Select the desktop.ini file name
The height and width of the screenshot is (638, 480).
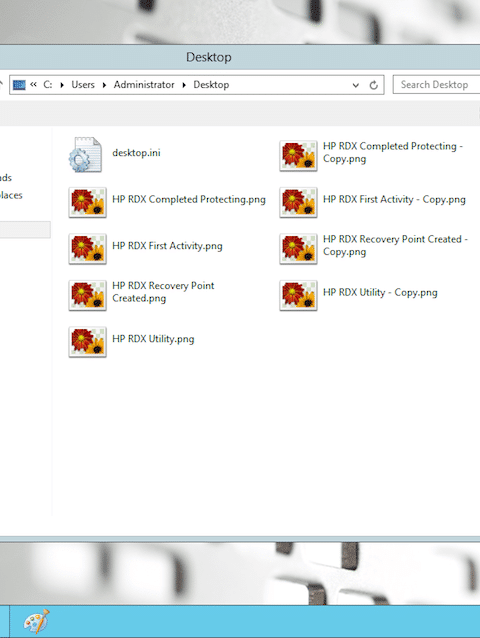136,153
